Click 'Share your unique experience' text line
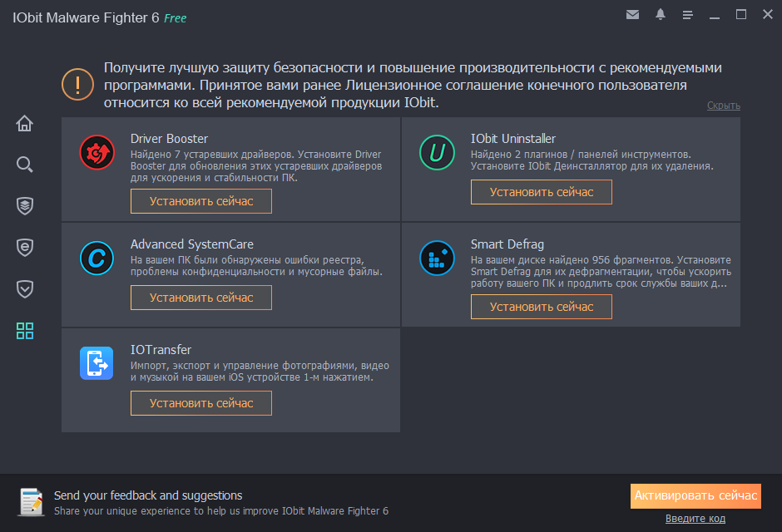782x532 pixels. click(221, 511)
